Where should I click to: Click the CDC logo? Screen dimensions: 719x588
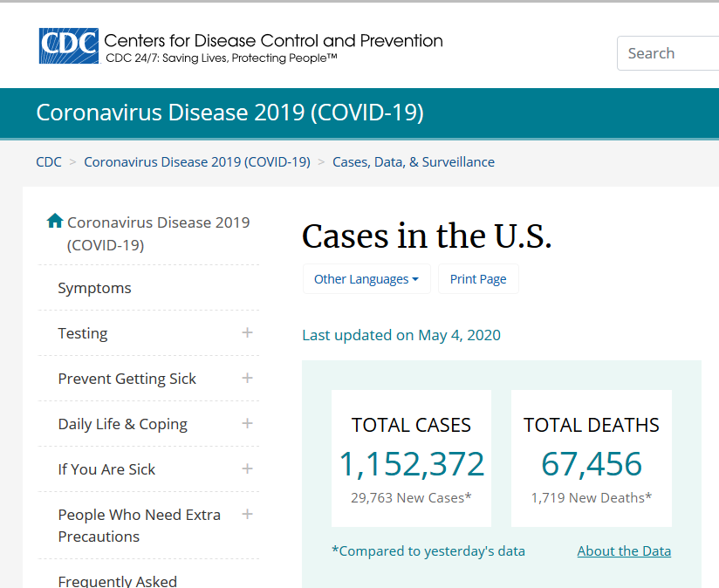pos(69,46)
